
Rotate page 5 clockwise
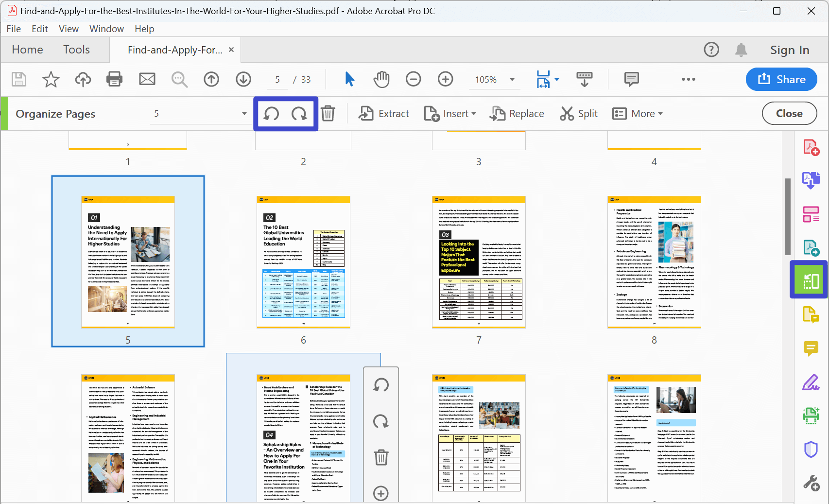coord(300,113)
